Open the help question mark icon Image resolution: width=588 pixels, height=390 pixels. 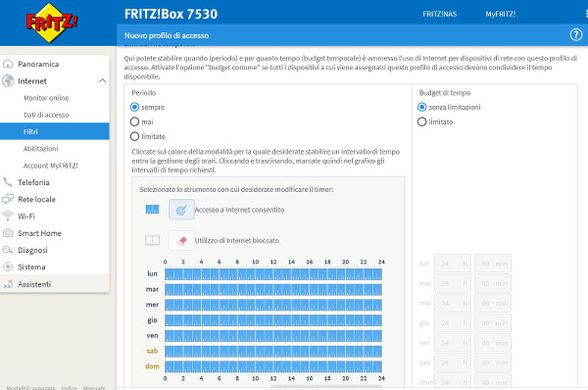coord(576,35)
